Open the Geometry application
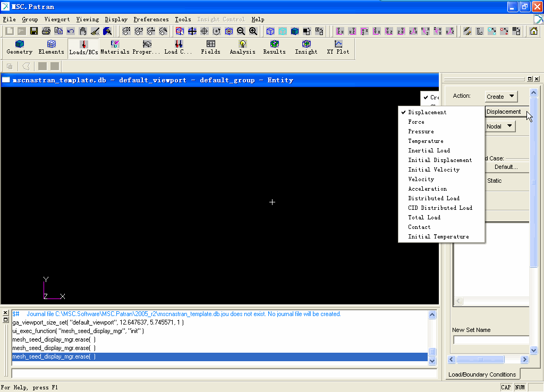This screenshot has width=544, height=392. [20, 47]
